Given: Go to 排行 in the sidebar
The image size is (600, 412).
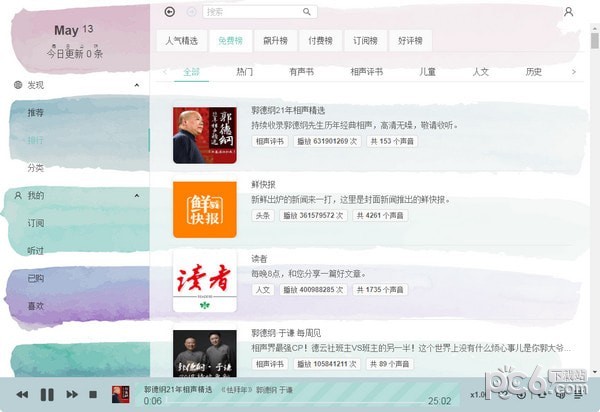Looking at the screenshot, I should 36,140.
